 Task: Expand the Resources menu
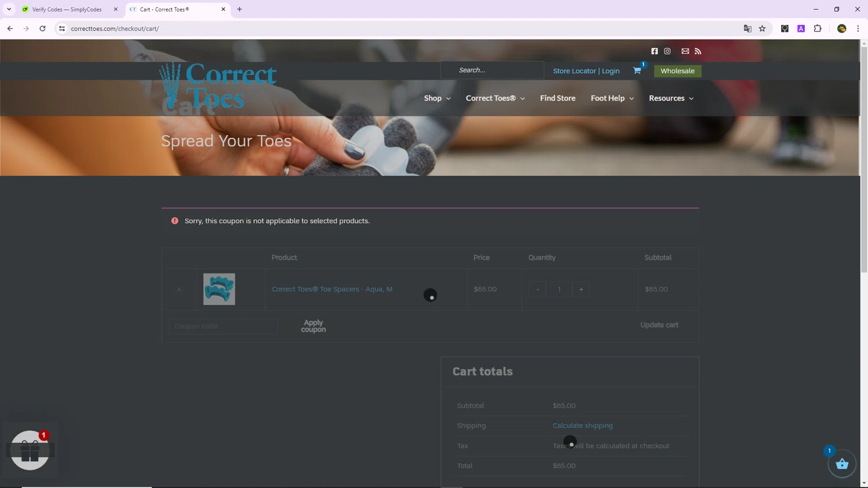pyautogui.click(x=671, y=98)
